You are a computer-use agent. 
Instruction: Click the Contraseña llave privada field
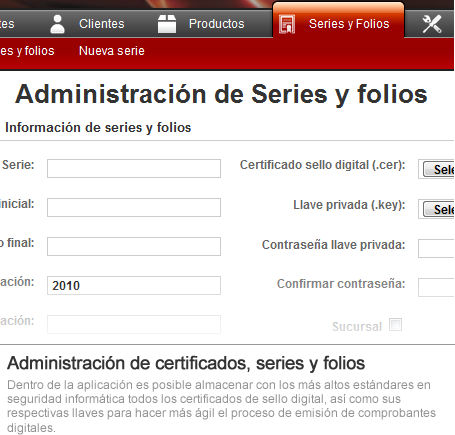click(x=437, y=248)
